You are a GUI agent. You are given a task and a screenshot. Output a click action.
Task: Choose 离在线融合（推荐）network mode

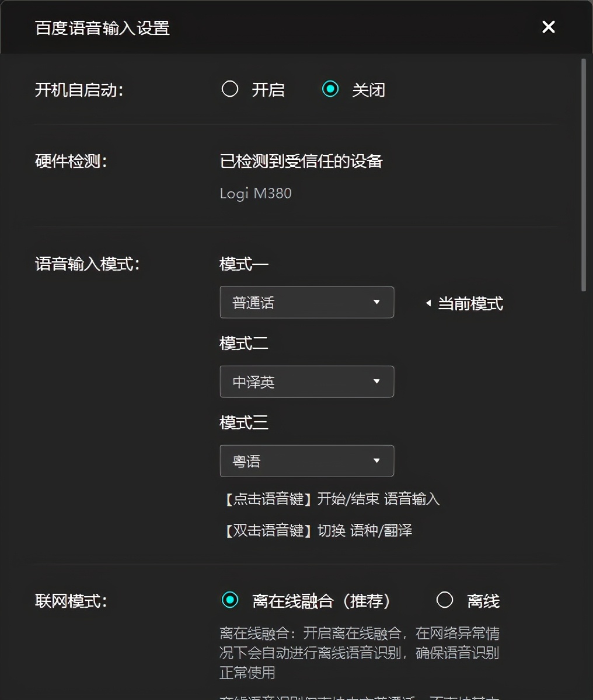point(231,600)
